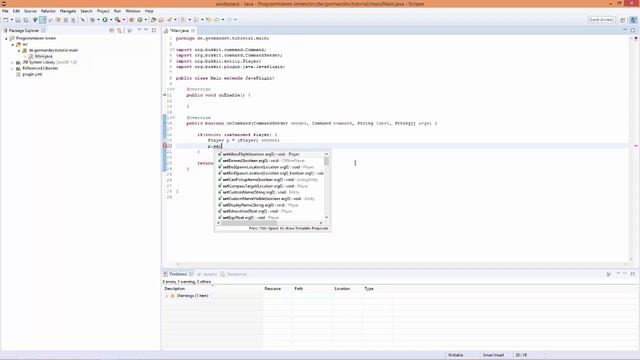
Task: Open the File menu
Action: [5, 11]
